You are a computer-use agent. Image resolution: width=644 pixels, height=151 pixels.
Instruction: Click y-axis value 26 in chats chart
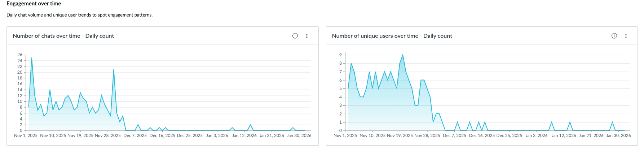click(x=20, y=55)
